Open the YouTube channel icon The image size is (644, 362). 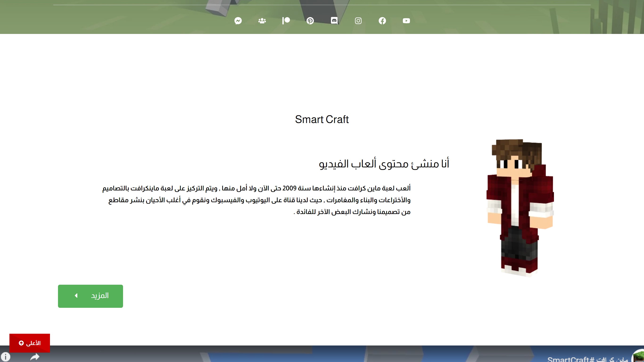tap(406, 21)
